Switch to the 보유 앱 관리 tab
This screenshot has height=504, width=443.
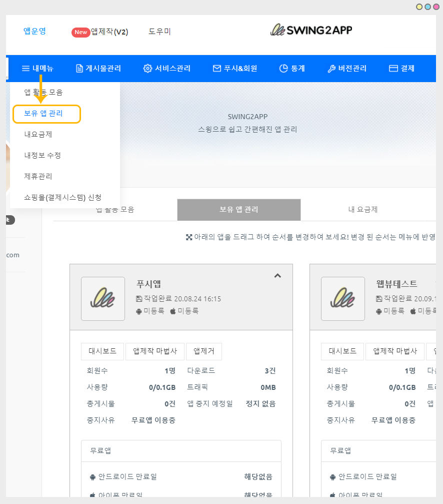click(x=238, y=210)
